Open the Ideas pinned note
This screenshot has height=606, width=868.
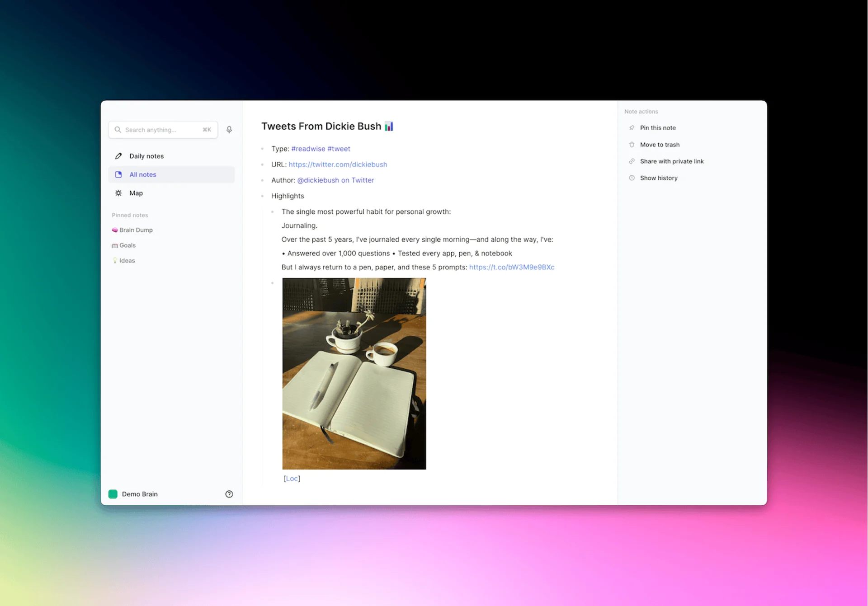127,260
